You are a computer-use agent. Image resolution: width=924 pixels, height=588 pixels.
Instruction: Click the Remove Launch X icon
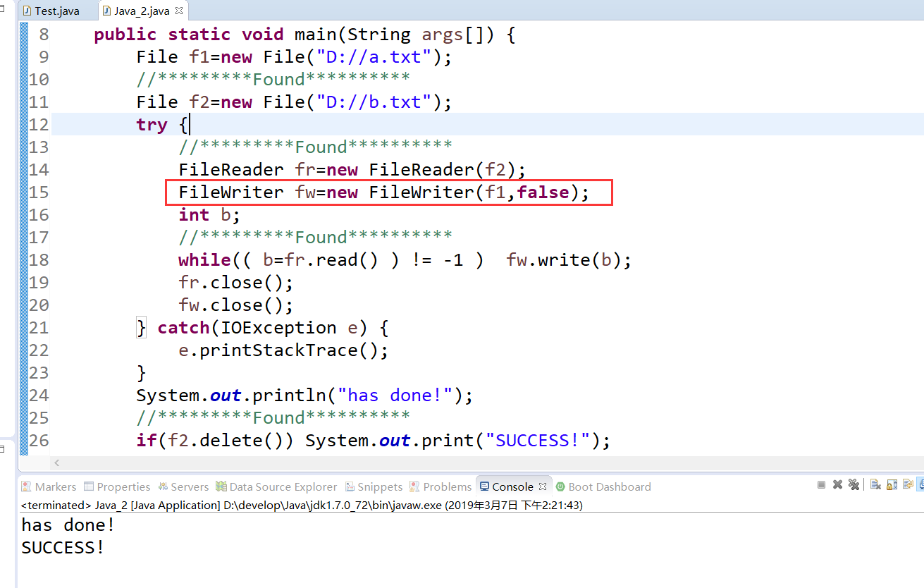837,484
